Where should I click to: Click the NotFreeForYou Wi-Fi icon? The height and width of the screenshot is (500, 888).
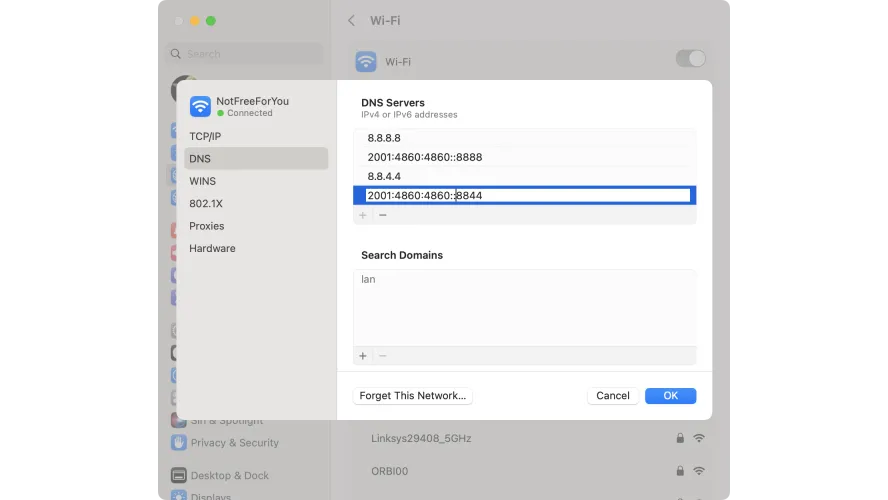tap(200, 106)
